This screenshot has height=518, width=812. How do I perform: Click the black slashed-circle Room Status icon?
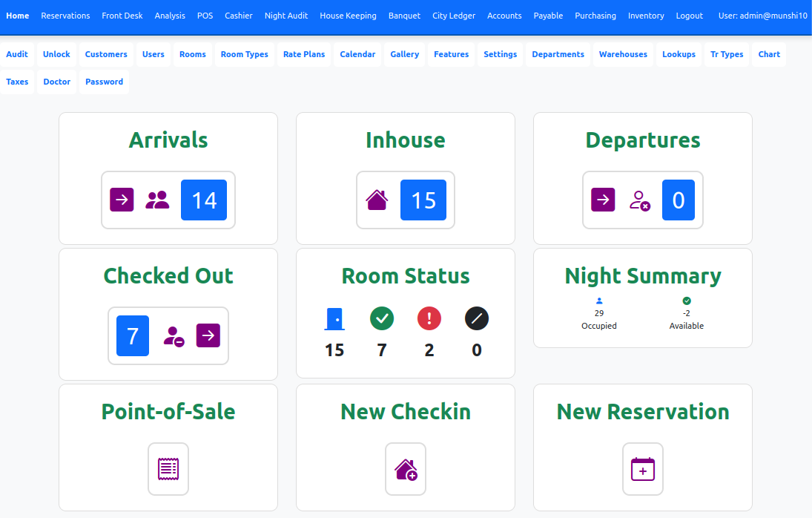coord(477,319)
